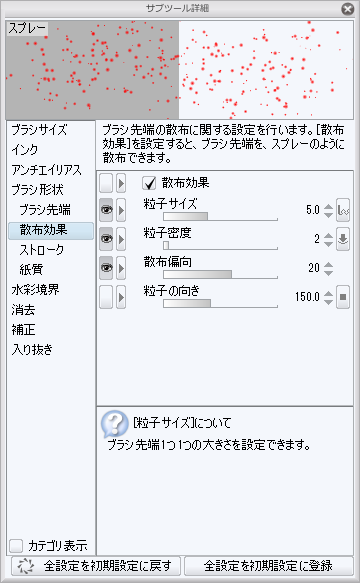Toggle eye visibility for 散布偏向

pyautogui.click(x=106, y=268)
